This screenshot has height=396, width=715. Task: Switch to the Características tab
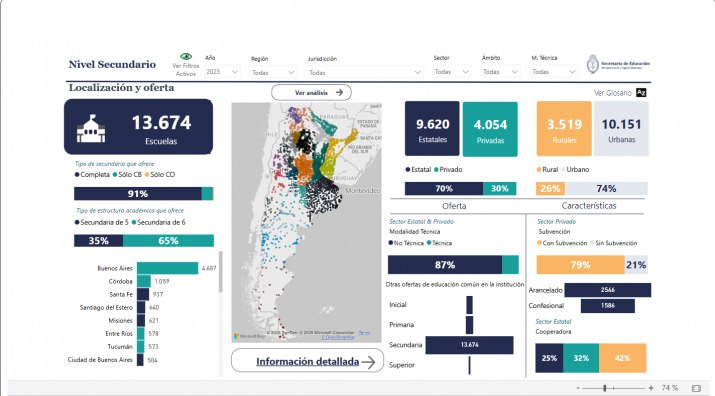click(x=589, y=206)
